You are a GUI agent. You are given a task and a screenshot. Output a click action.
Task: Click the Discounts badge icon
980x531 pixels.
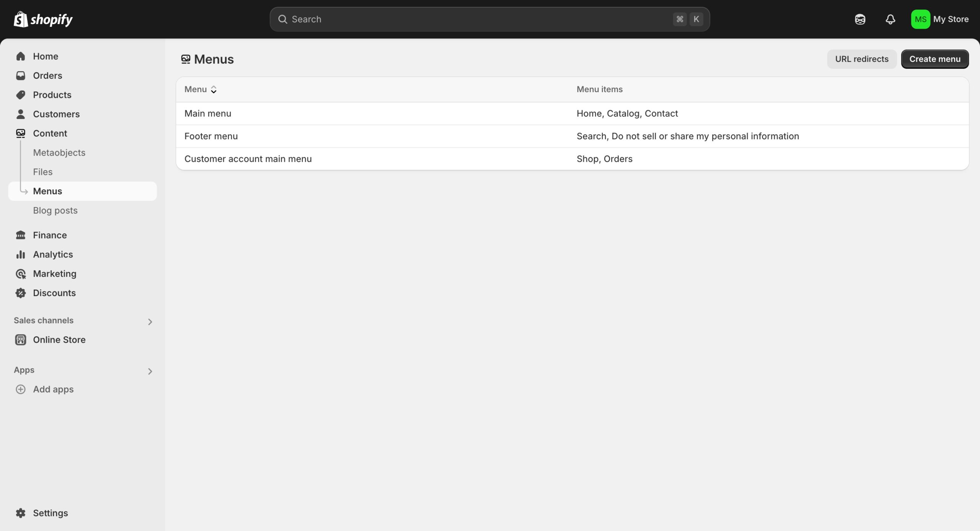point(21,293)
